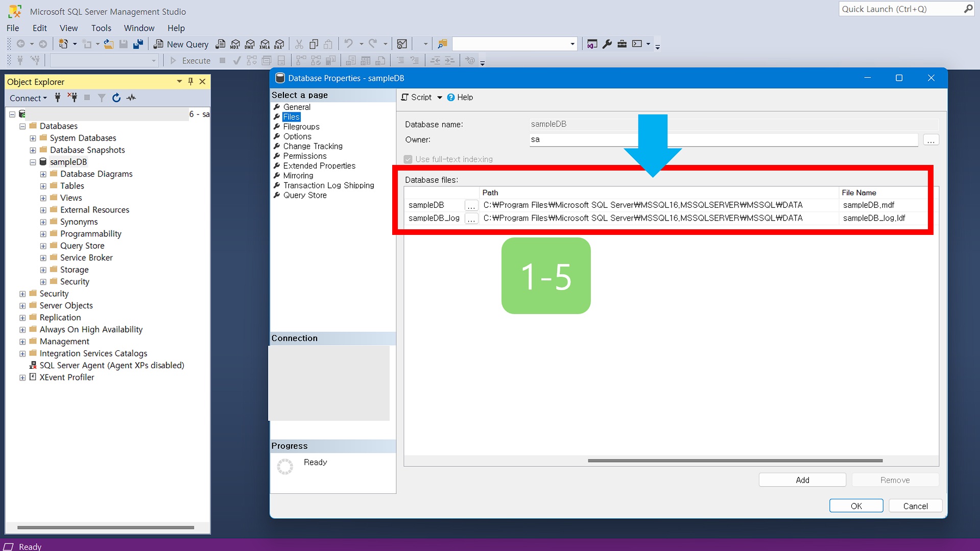Click the OK button

pos(856,506)
